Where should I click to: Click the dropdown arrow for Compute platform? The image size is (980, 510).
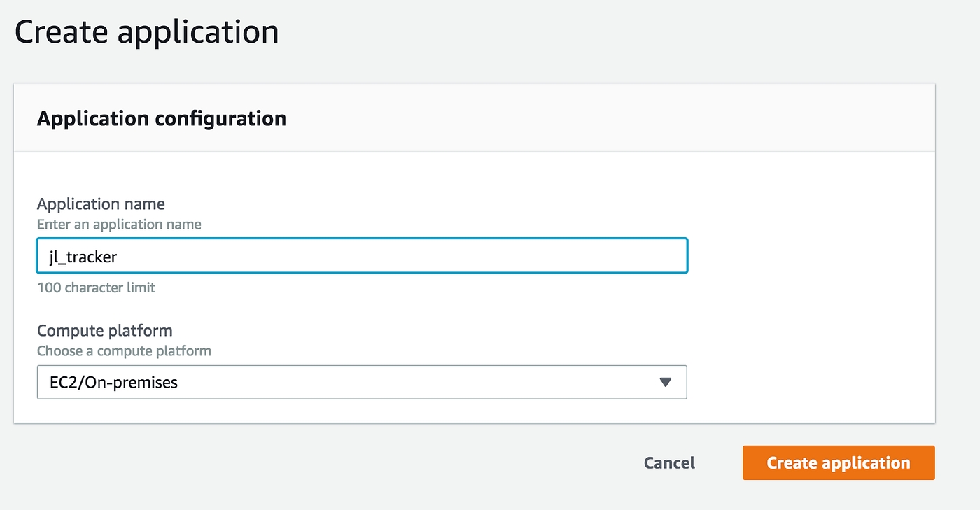tap(665, 382)
